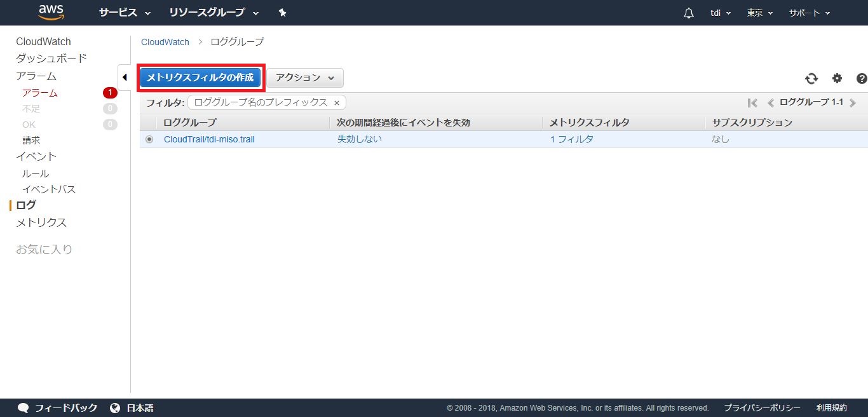Expand the アクション dropdown
Image resolution: width=868 pixels, height=417 pixels.
pyautogui.click(x=305, y=78)
